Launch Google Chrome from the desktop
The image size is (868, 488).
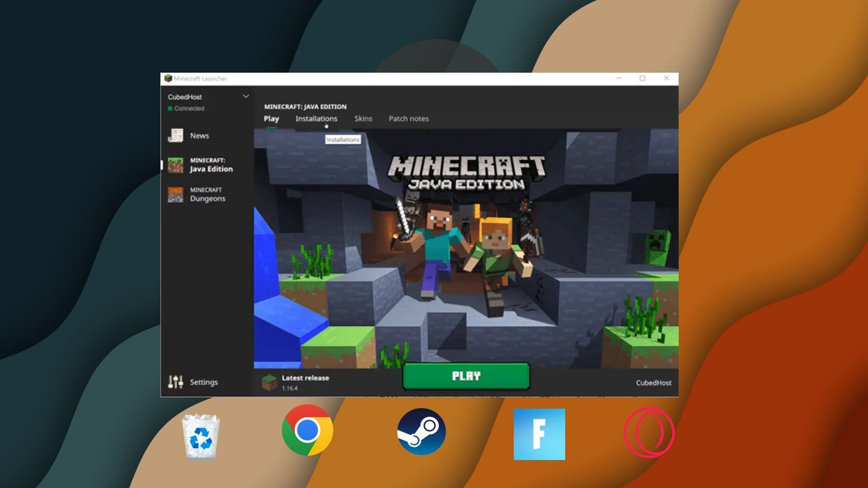(x=307, y=430)
